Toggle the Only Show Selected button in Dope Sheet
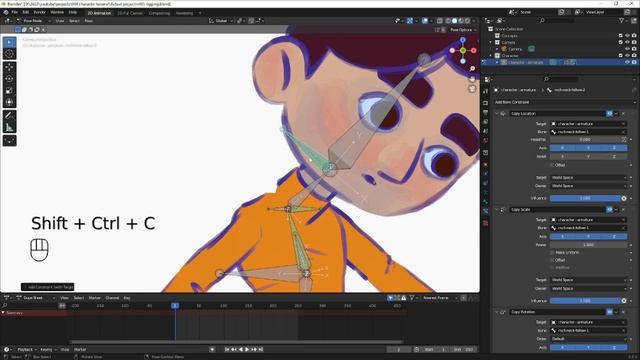This screenshot has height=360, width=640. click(391, 298)
